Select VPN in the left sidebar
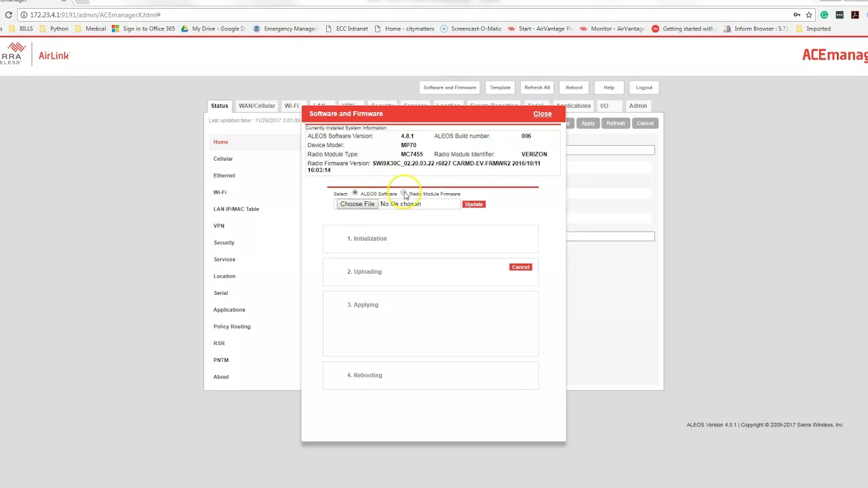The height and width of the screenshot is (488, 868). point(219,226)
